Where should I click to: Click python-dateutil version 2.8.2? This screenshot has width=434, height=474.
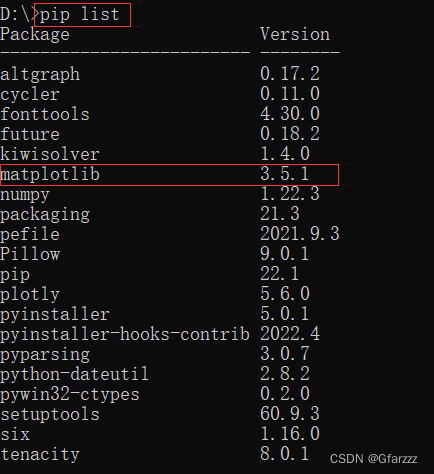tap(285, 374)
